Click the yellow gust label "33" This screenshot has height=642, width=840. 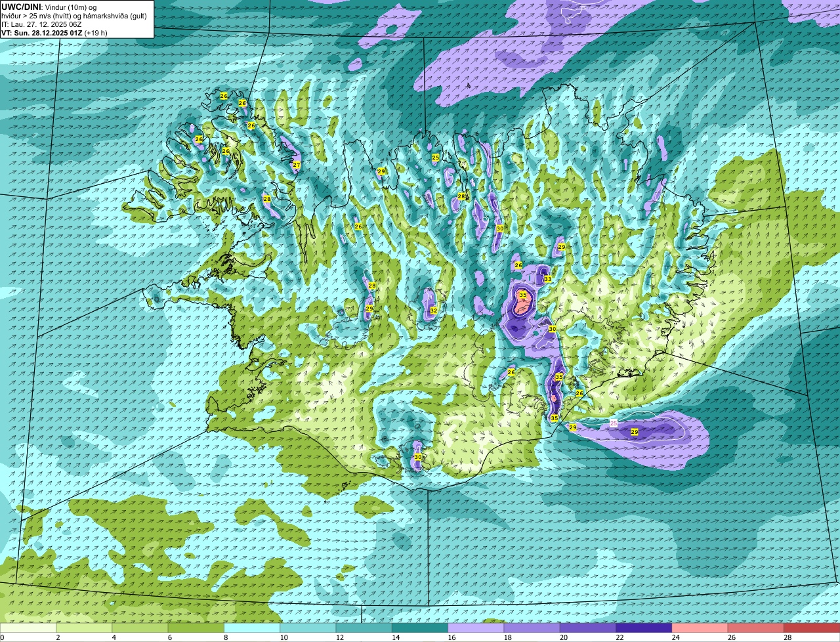coord(547,279)
